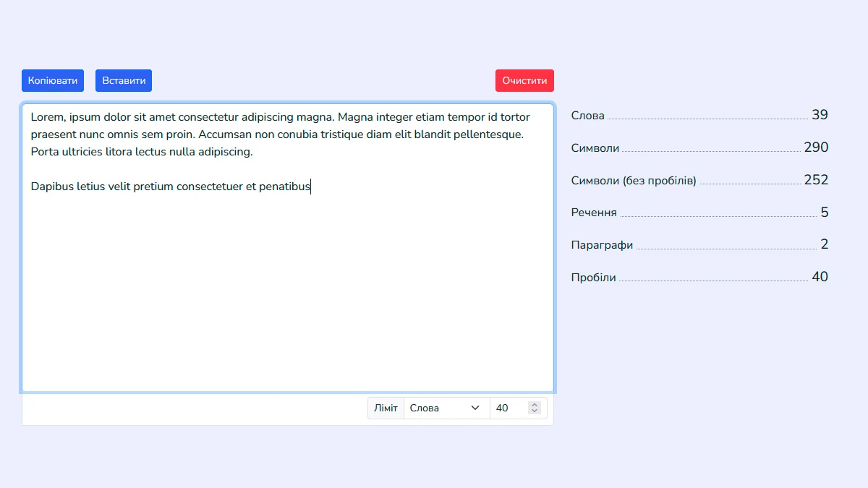Click the Параграфи statistic label
The height and width of the screenshot is (488, 868).
602,245
